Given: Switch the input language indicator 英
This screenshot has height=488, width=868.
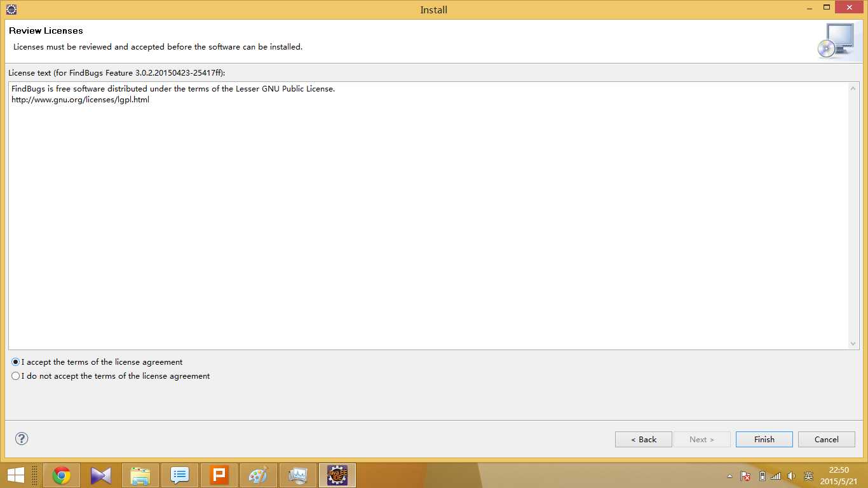Looking at the screenshot, I should point(808,476).
